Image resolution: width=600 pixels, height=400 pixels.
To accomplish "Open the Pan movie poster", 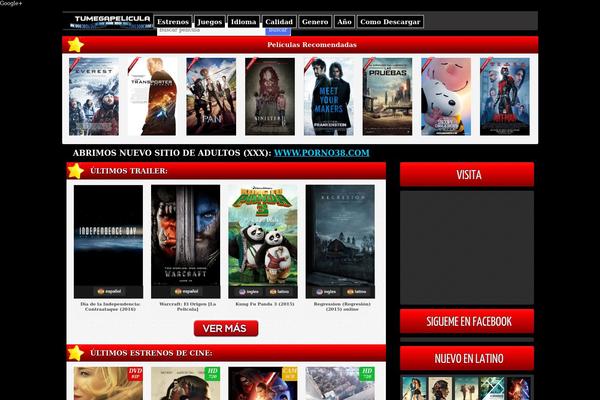I will (x=211, y=96).
